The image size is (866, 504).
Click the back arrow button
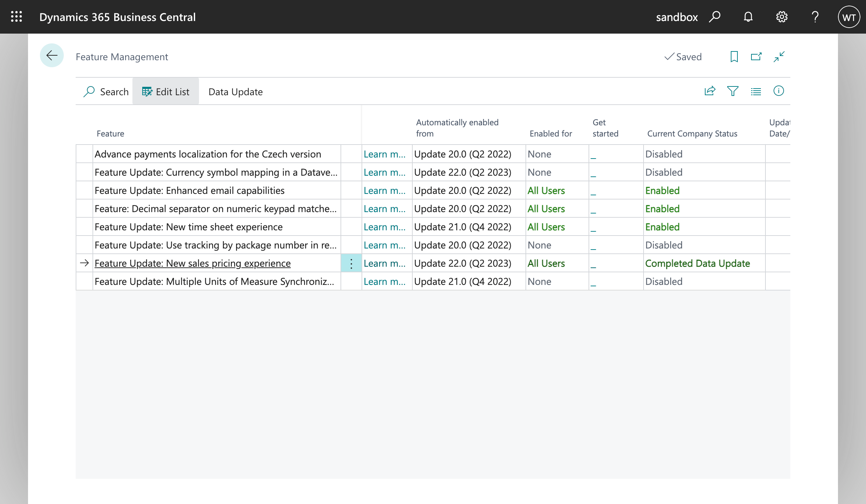point(52,56)
